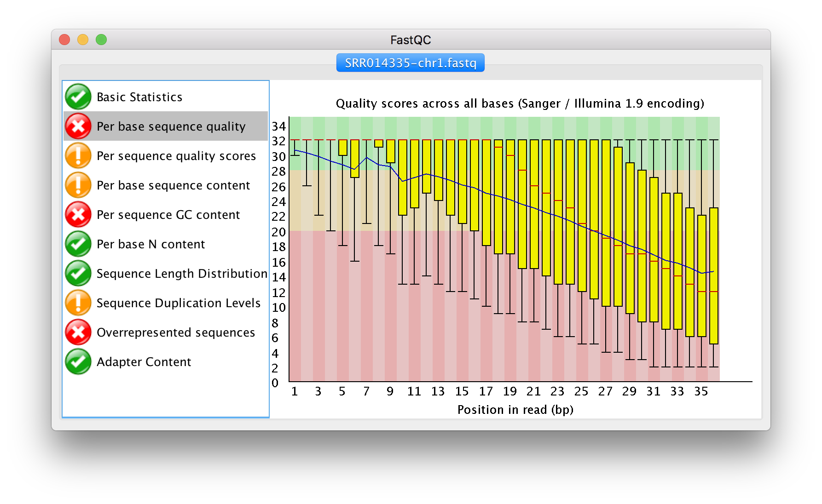Click the red fail icon for Overrepresented sequences
This screenshot has height=504, width=822.
(78, 332)
